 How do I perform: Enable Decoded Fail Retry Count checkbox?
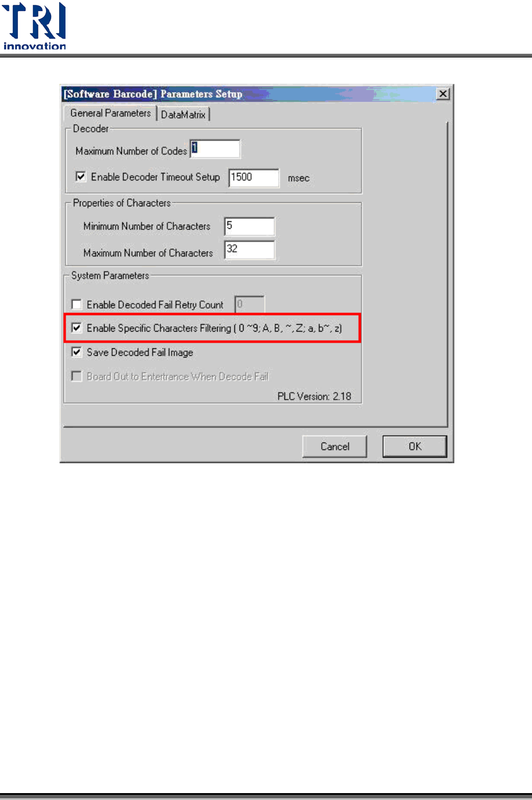pyautogui.click(x=76, y=304)
